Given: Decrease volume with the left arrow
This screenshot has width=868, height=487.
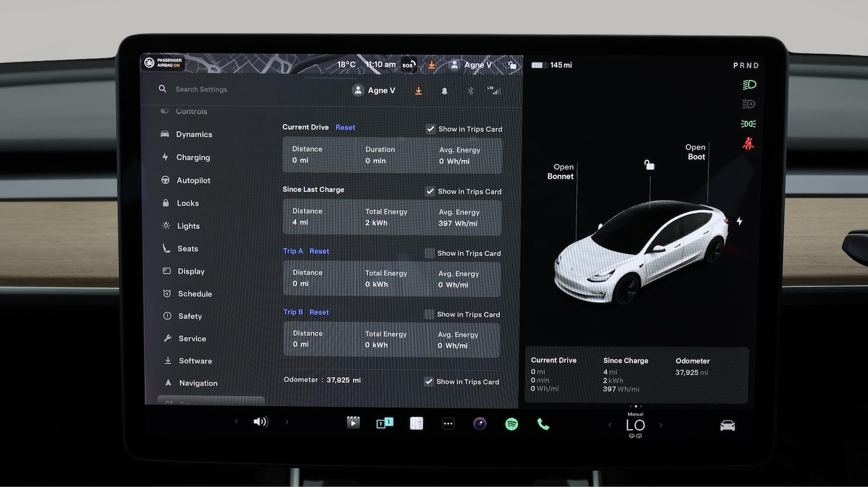Looking at the screenshot, I should (236, 421).
